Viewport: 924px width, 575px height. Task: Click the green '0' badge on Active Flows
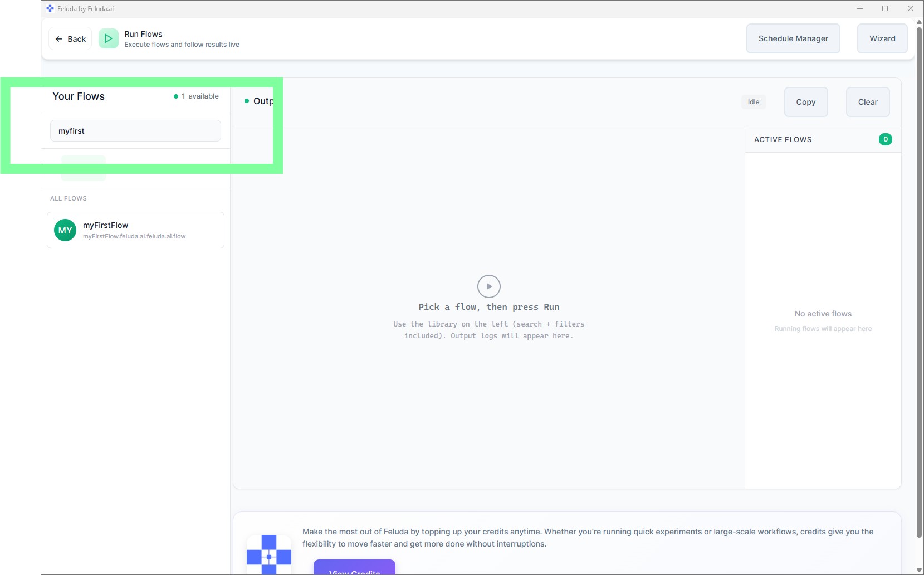point(886,139)
